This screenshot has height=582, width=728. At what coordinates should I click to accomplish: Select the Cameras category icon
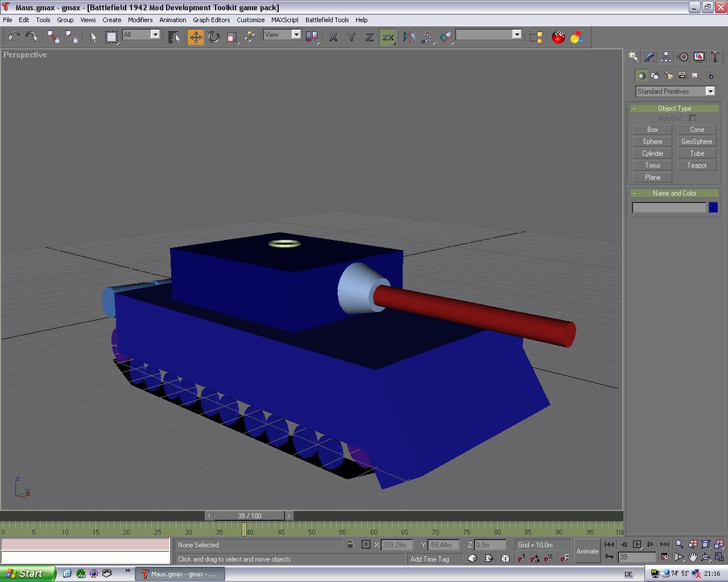pyautogui.click(x=682, y=76)
